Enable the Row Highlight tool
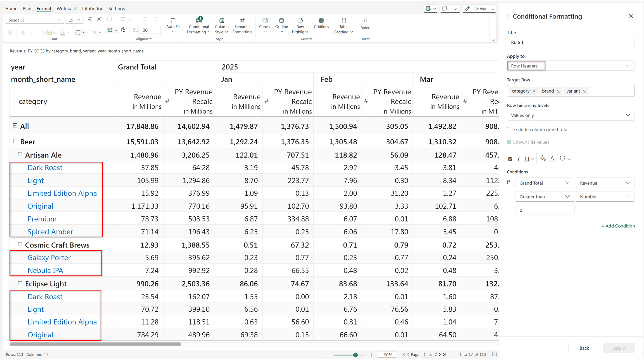Viewport: 644px width, 360px height. tap(300, 25)
